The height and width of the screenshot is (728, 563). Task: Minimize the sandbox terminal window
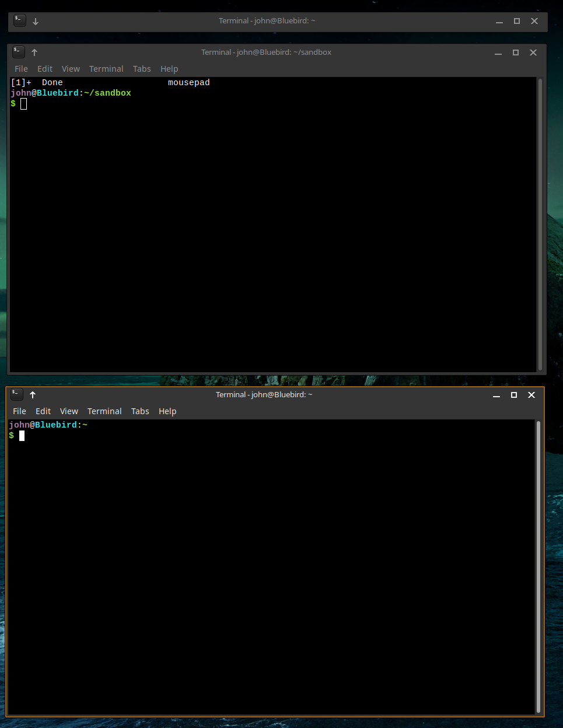coord(498,53)
